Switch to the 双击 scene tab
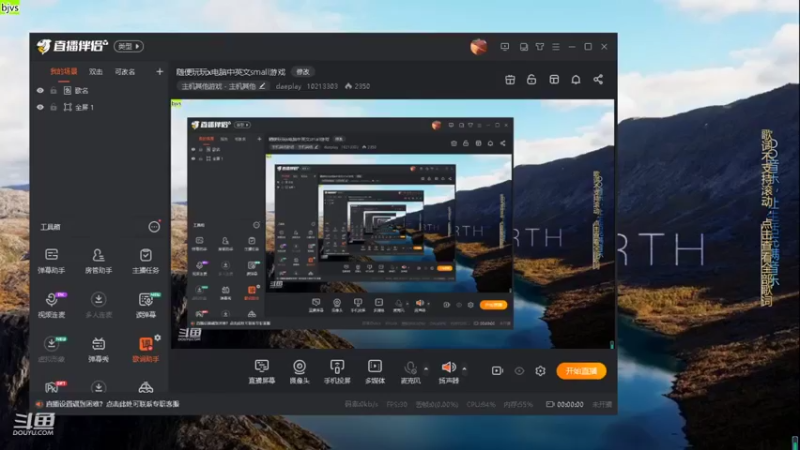This screenshot has height=450, width=800. (96, 72)
